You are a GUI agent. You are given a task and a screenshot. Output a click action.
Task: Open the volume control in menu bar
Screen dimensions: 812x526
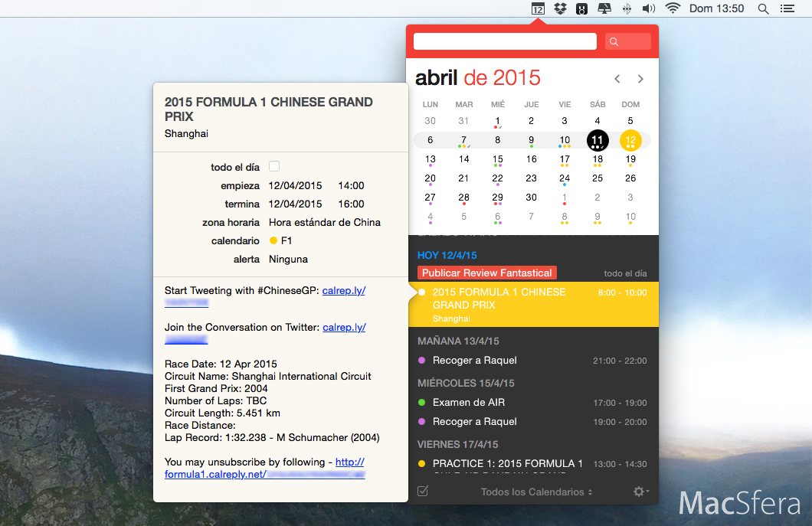pos(649,8)
